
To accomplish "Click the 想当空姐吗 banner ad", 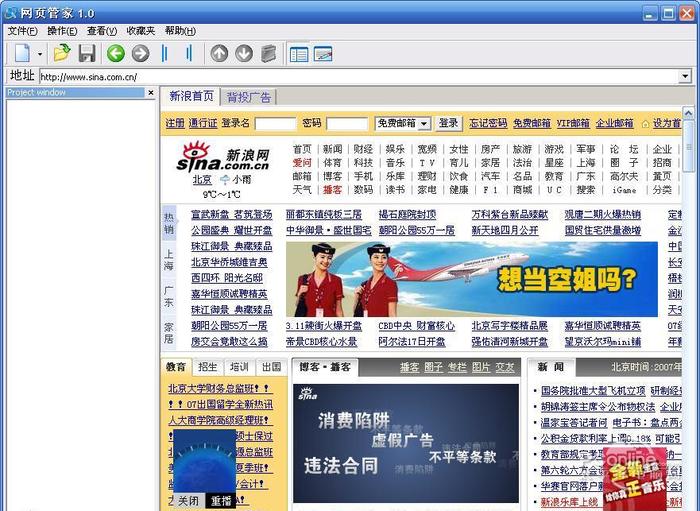I will (471, 279).
